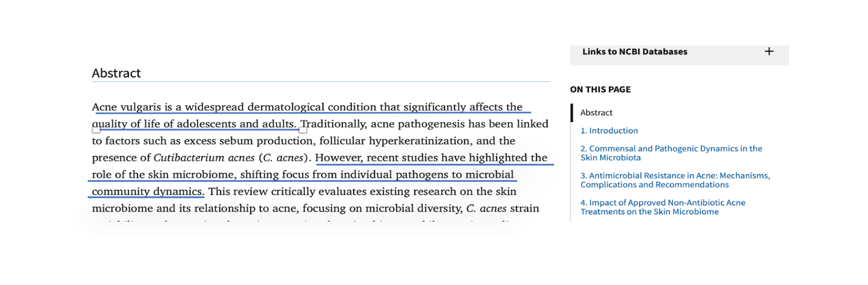Click the right selection handle before 'Traditionally'
868x285 pixels.
(x=303, y=130)
